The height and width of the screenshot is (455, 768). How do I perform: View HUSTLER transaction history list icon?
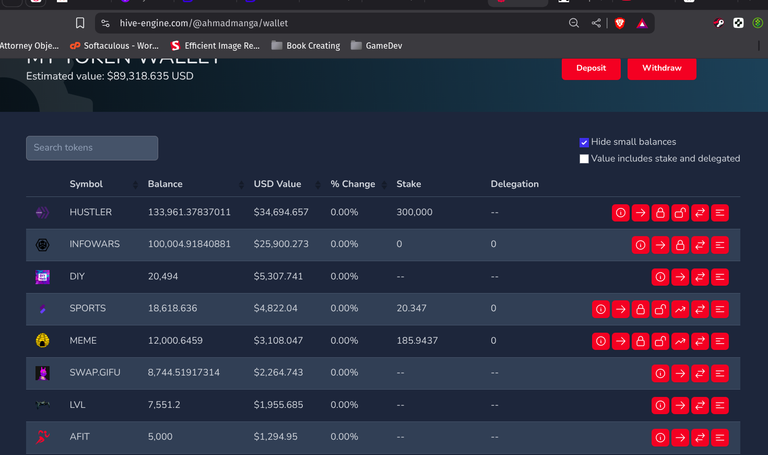pos(720,213)
